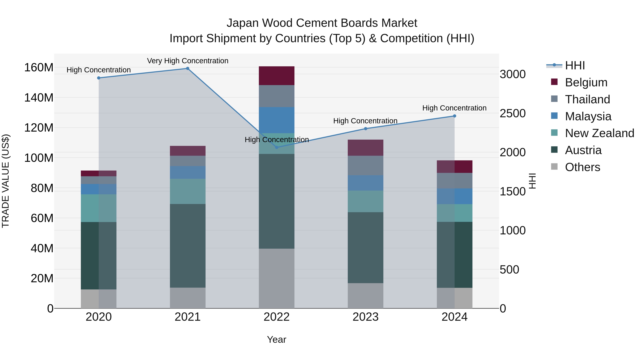Image resolution: width=644 pixels, height=362 pixels.
Task: Toggle Others series in the legend
Action: pos(575,167)
